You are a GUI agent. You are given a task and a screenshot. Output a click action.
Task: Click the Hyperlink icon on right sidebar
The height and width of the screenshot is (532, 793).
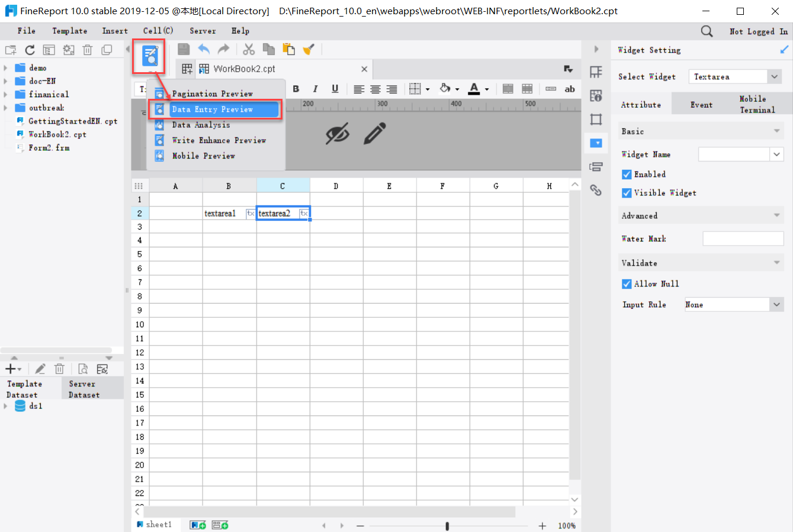coord(596,190)
